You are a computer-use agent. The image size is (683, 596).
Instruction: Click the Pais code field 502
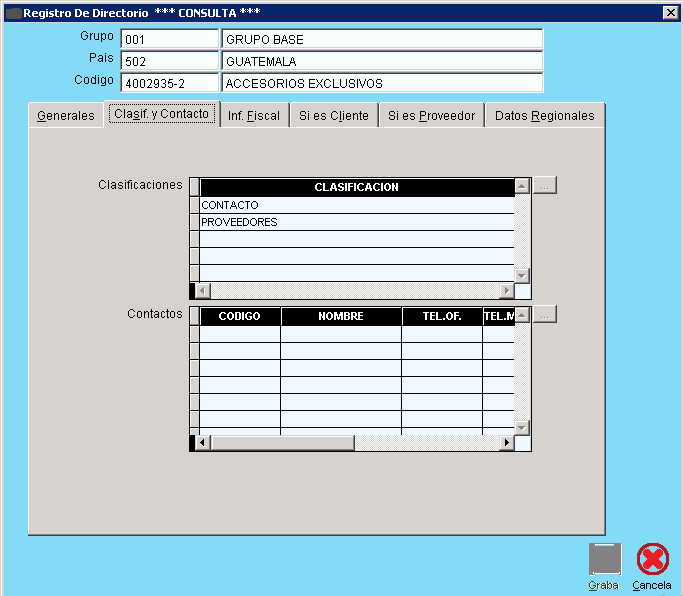[168, 61]
